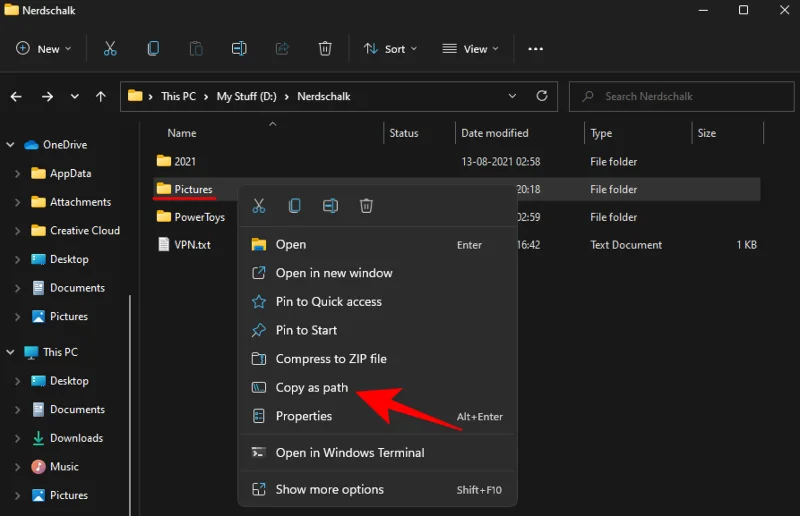Click Rename icon in context menu
Image resolution: width=800 pixels, height=516 pixels.
[x=330, y=206]
